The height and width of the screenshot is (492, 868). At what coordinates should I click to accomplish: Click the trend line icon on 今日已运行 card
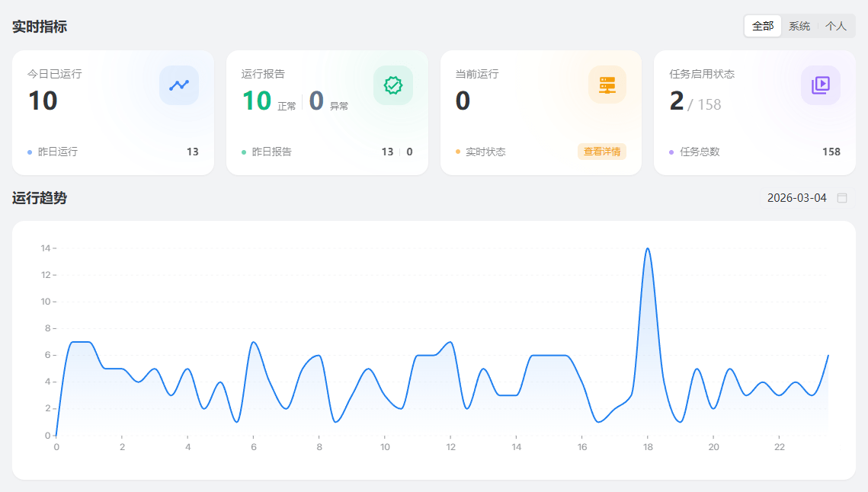point(179,85)
